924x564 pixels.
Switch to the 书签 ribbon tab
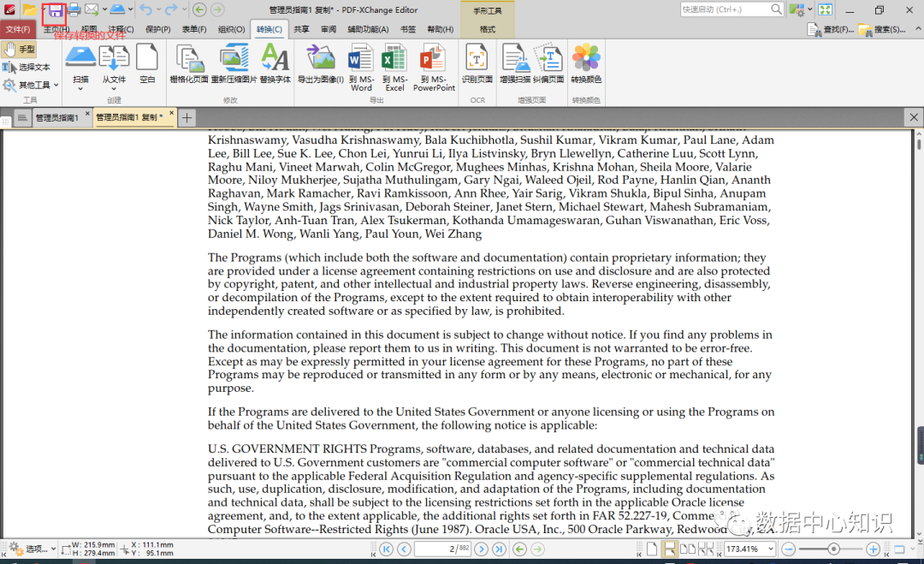point(408,29)
